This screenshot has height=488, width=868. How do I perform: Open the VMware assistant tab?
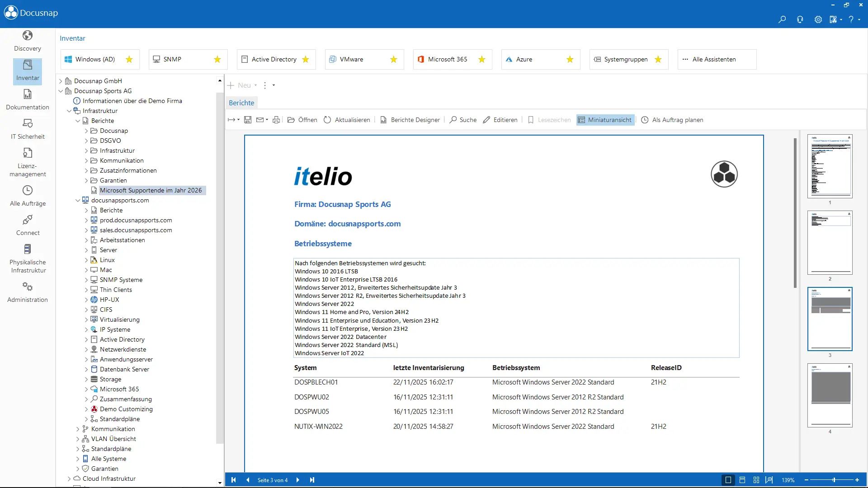[350, 59]
